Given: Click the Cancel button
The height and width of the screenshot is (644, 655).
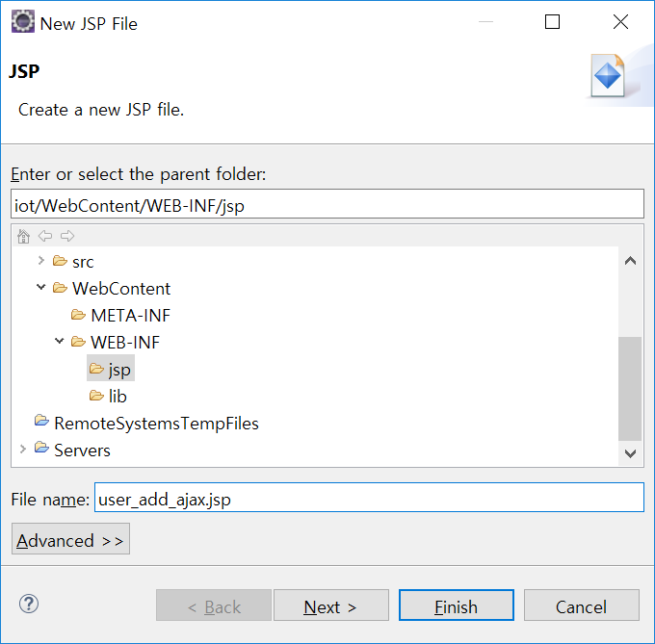Looking at the screenshot, I should coord(582,605).
